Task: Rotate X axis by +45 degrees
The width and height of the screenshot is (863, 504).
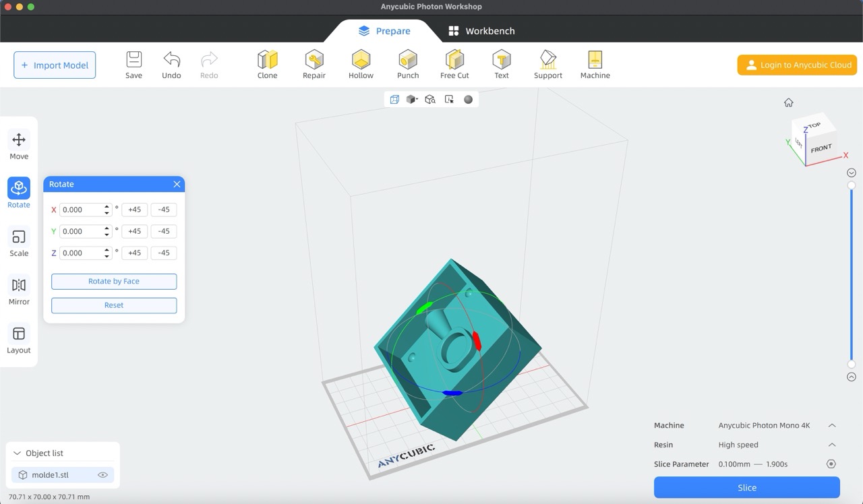Action: pyautogui.click(x=134, y=210)
